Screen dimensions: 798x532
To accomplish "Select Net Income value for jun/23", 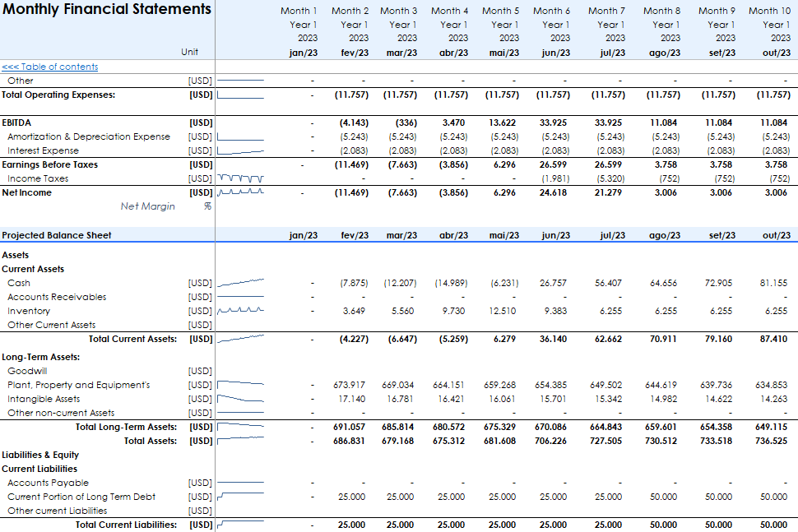I will coord(554,192).
